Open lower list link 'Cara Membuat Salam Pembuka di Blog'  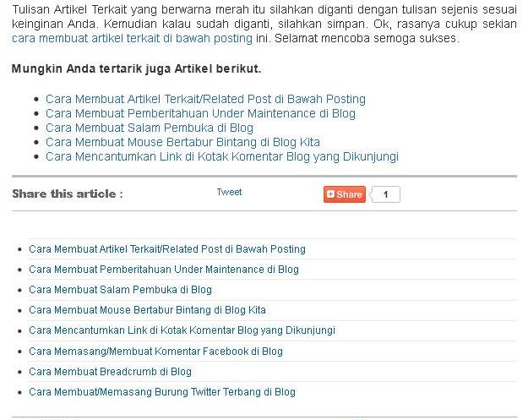[120, 290]
